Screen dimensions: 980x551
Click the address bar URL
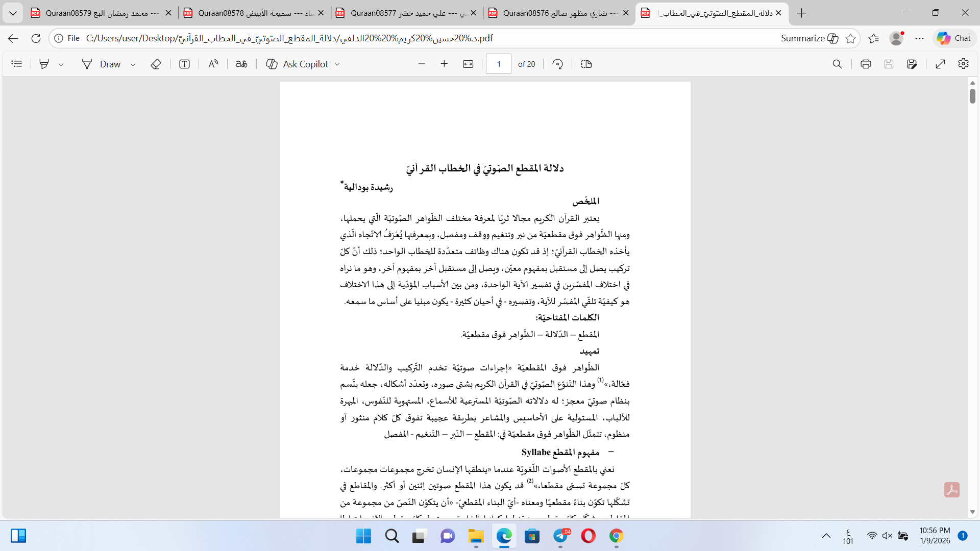289,38
